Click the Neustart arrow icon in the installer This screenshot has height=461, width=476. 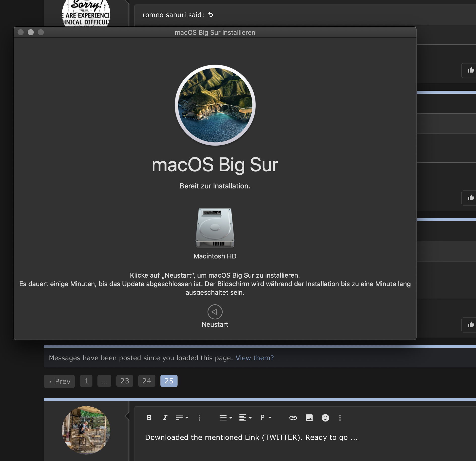215,312
